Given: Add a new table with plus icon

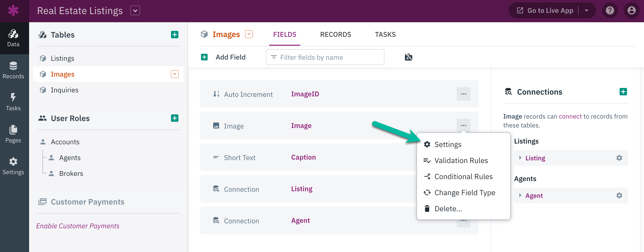Looking at the screenshot, I should click(174, 35).
